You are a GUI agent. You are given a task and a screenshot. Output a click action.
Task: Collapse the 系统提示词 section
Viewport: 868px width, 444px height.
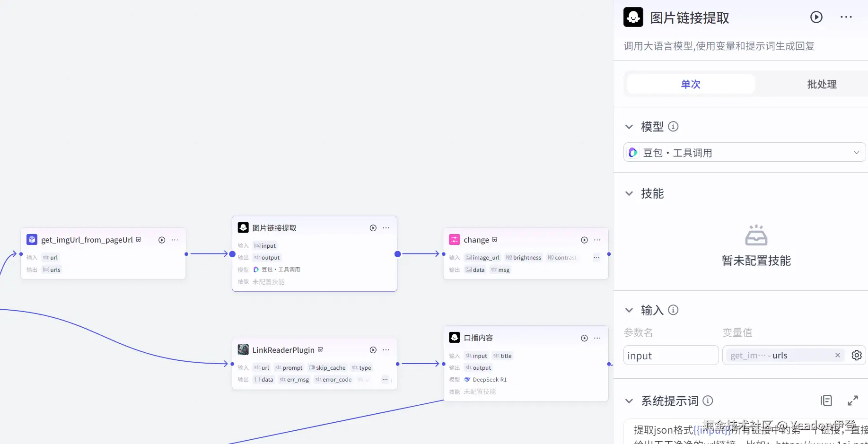(629, 401)
